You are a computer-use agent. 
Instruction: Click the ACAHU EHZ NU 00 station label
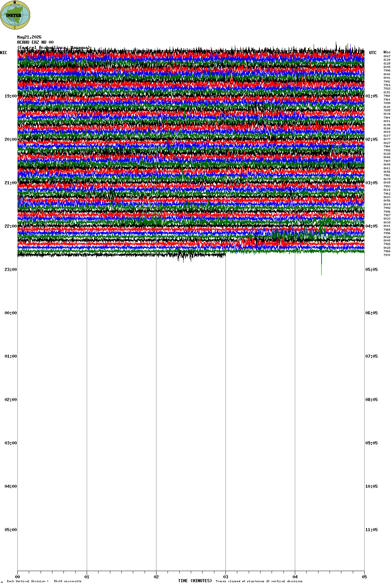(x=35, y=42)
